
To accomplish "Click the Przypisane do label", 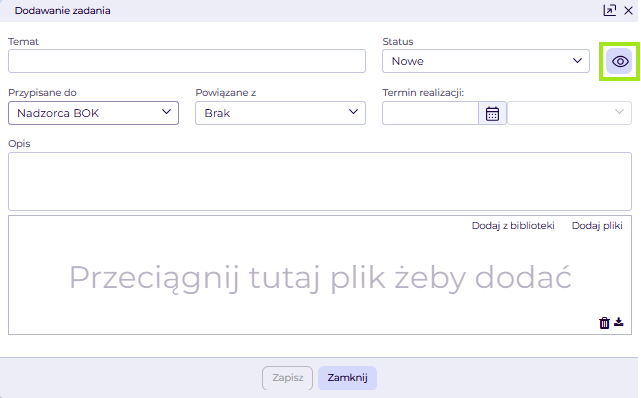I will (43, 93).
